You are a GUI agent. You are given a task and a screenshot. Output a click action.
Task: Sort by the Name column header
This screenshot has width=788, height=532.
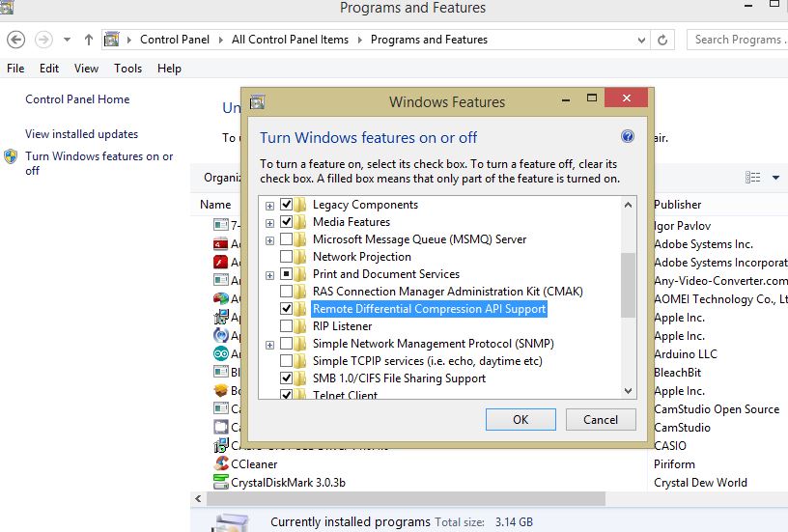coord(215,205)
